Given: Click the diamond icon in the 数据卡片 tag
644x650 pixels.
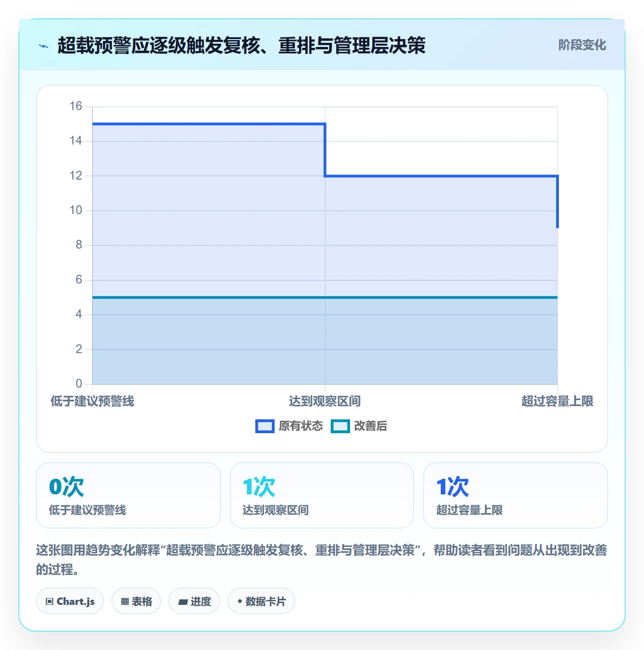Looking at the screenshot, I should click(240, 601).
